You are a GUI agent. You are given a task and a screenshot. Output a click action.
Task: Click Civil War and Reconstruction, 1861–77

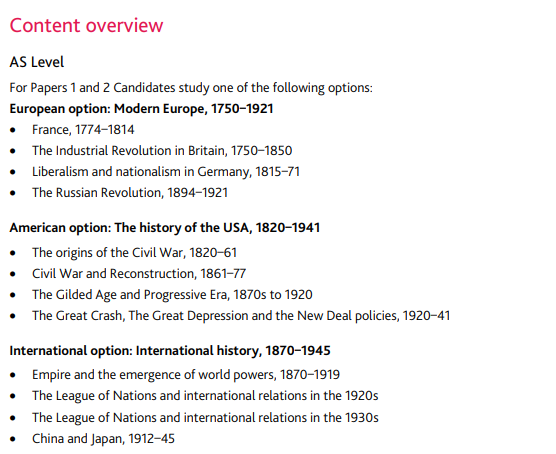139,274
